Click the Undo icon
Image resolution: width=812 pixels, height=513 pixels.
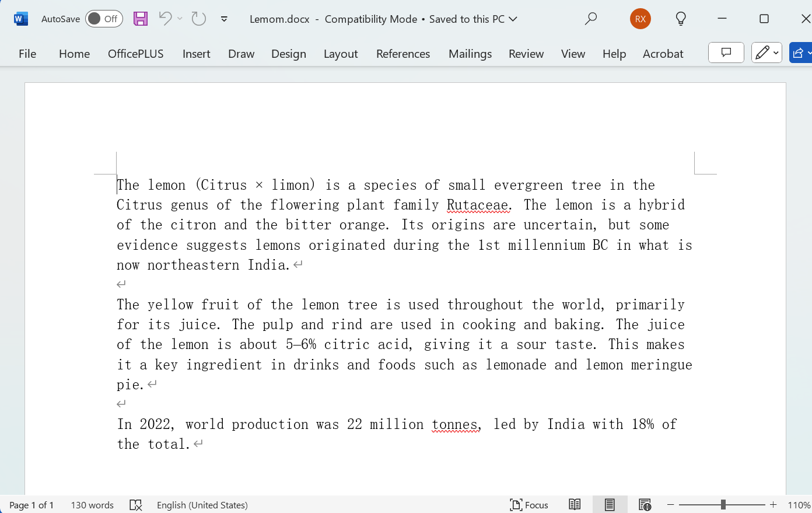pos(166,19)
